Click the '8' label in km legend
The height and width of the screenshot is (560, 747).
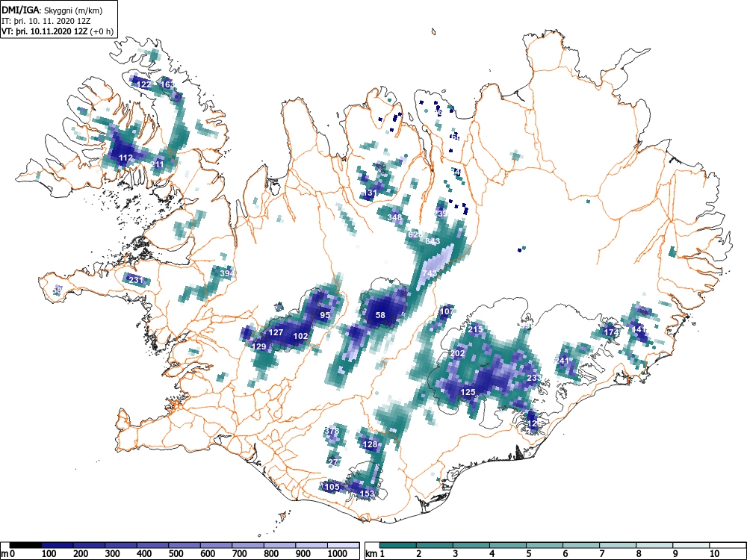tap(639, 554)
